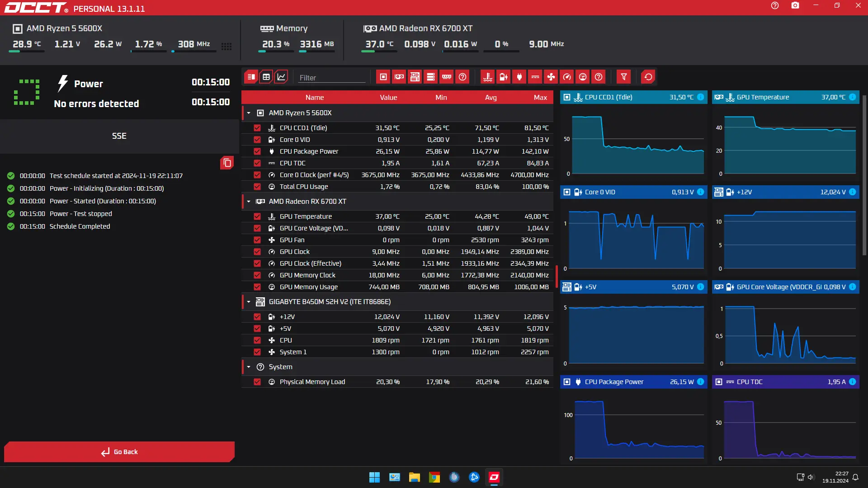Toggle GPU sensor filter in toolbar
Viewport: 868px width, 488px height.
(x=399, y=77)
